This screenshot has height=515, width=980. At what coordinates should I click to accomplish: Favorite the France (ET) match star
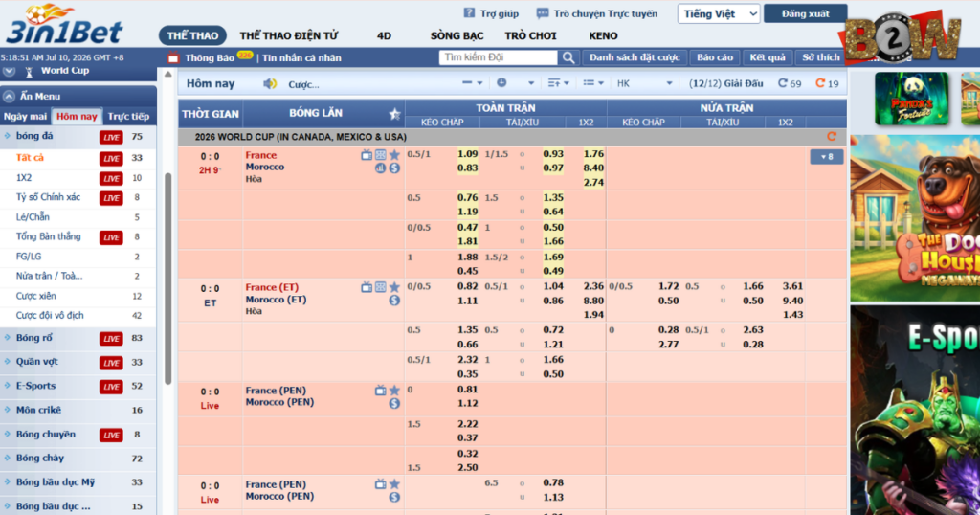[394, 287]
